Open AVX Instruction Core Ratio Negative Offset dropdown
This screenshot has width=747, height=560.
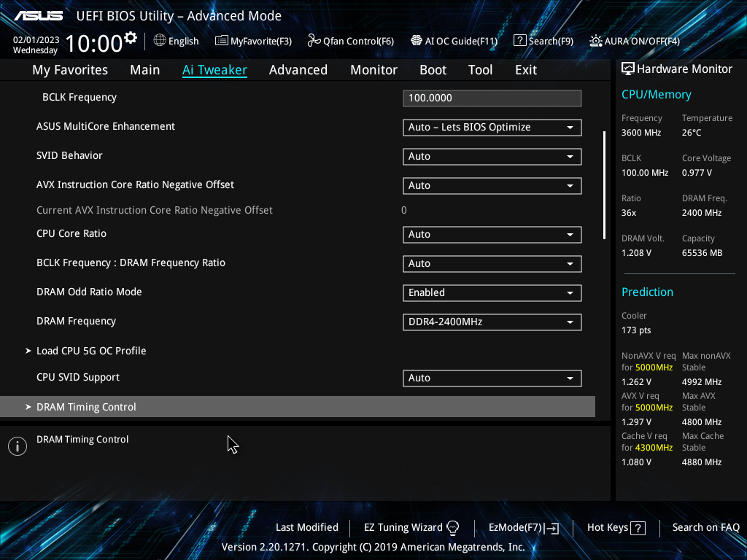492,186
